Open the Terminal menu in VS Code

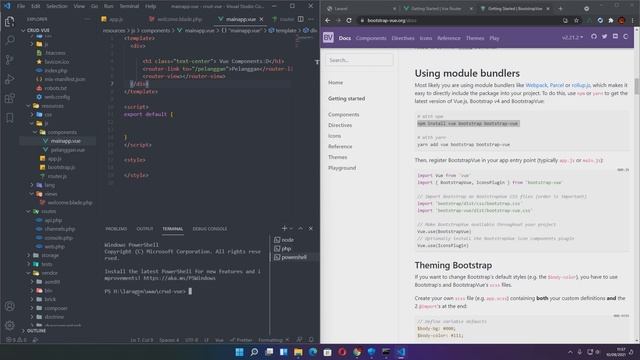pos(129,6)
